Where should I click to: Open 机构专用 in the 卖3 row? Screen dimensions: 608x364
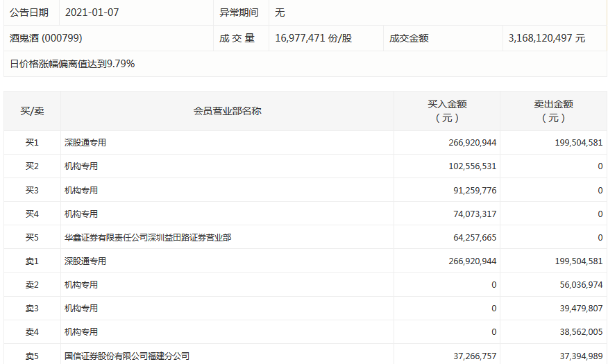(x=81, y=308)
